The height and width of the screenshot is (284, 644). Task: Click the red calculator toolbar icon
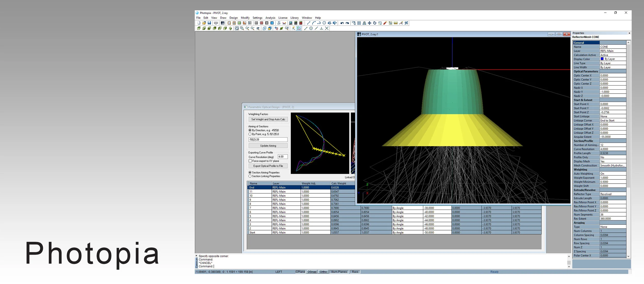tap(301, 23)
